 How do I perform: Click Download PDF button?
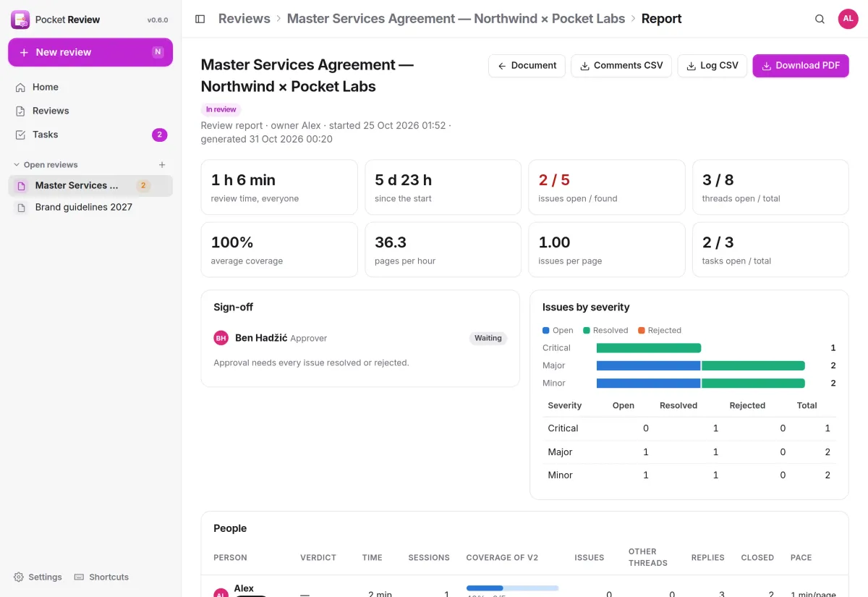pyautogui.click(x=801, y=65)
